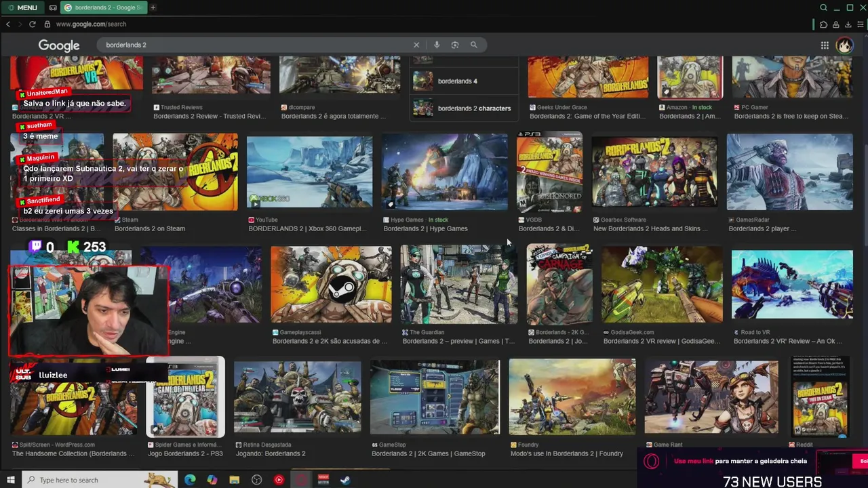
Task: Open 'The Handsome Collection (Borderlands...' link
Action: coord(73,453)
